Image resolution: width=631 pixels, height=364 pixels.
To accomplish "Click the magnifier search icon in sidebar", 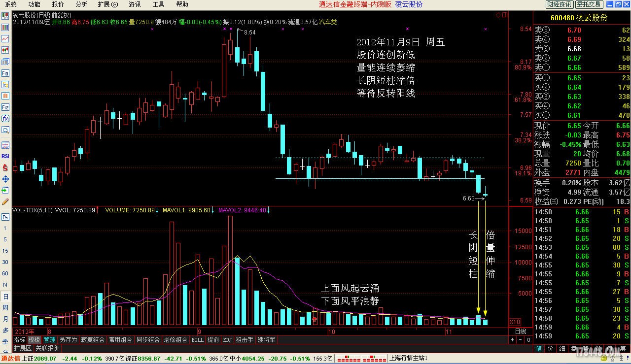I will pos(5,130).
